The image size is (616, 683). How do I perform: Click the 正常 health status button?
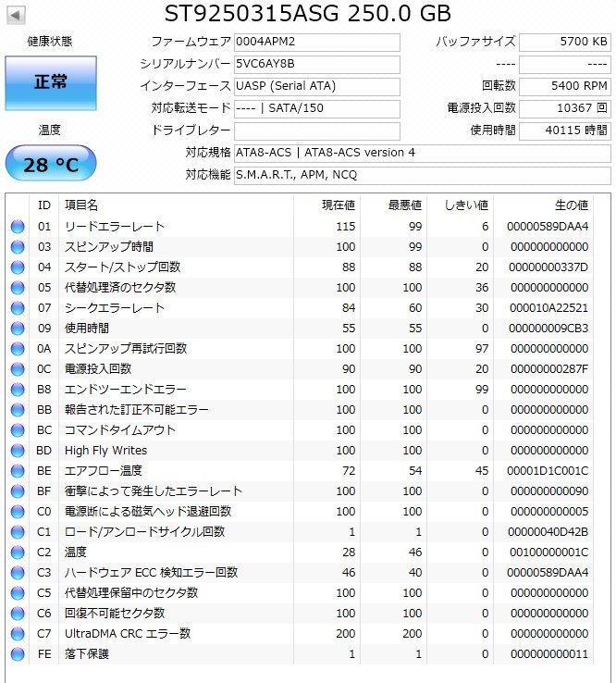(x=51, y=82)
